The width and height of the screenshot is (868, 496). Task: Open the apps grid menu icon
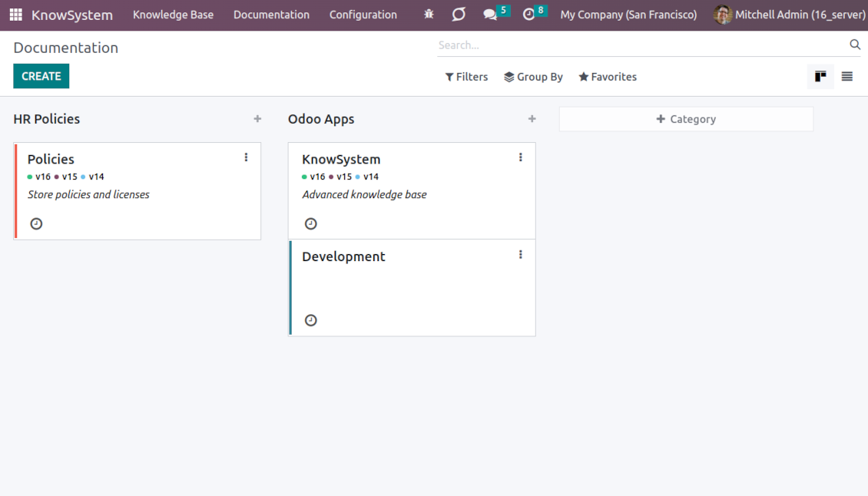[15, 15]
